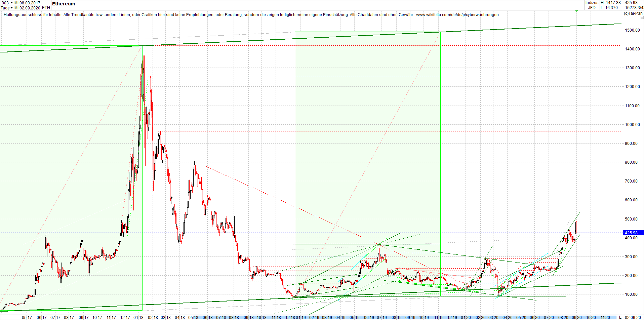Image resolution: width=644 pixels, height=320 pixels.
Task: Click the 11 19 date axis label
Action: [439, 318]
